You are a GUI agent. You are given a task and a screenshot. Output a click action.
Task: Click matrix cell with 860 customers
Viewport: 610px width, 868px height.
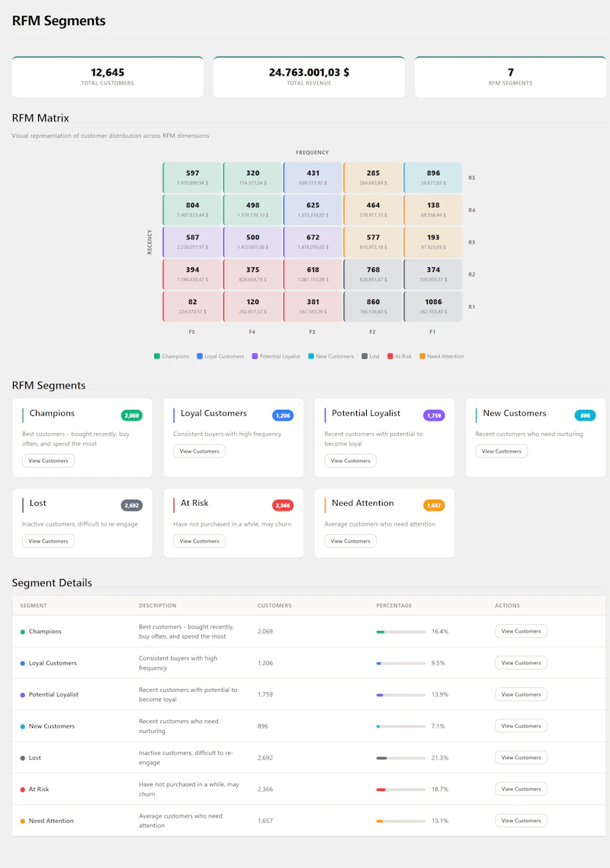[x=373, y=306]
